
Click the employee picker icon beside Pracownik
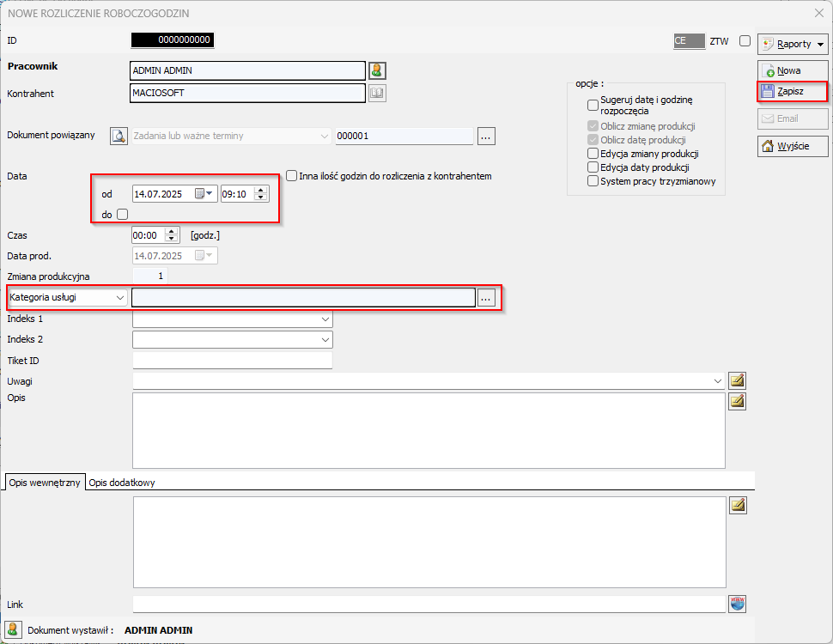(377, 70)
